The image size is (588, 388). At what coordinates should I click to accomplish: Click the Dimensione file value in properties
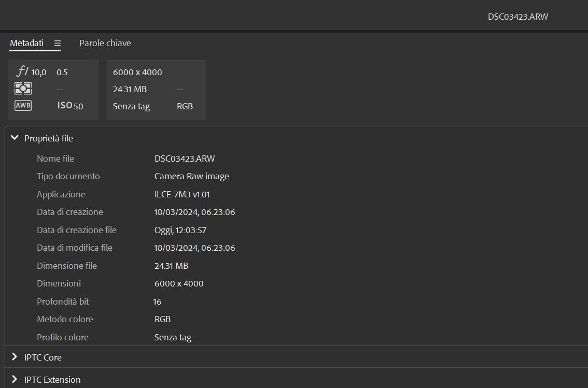tap(171, 266)
